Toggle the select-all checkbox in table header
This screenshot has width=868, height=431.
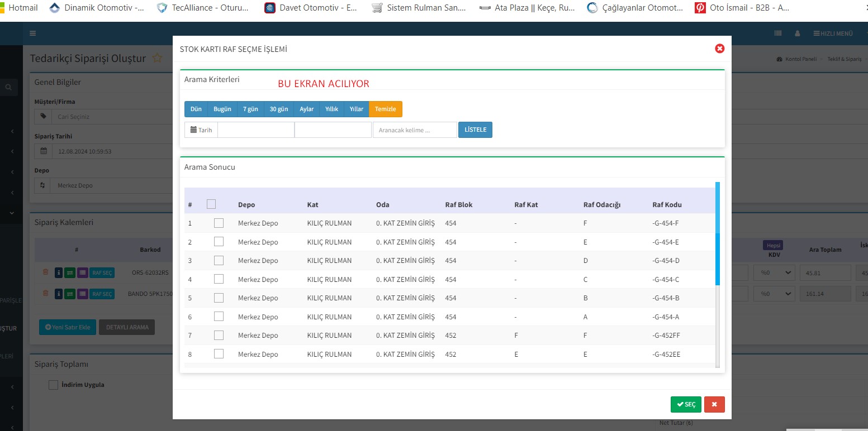[x=211, y=204]
